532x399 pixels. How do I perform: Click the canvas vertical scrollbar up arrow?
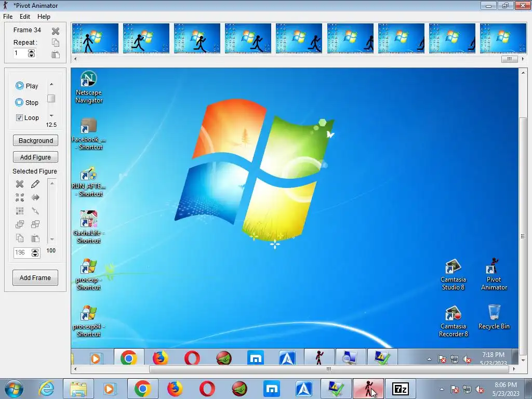click(x=523, y=73)
